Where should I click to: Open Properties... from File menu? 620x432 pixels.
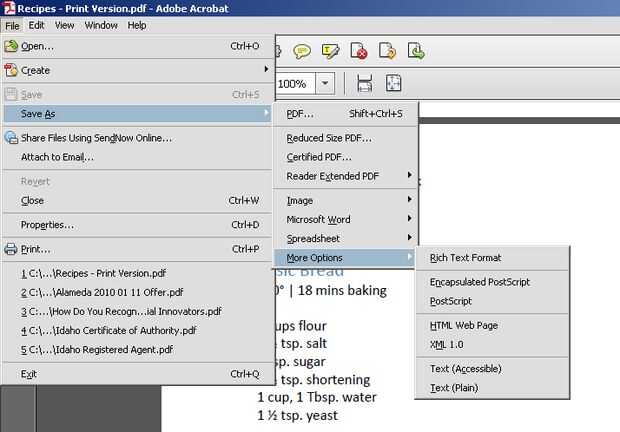click(x=137, y=224)
